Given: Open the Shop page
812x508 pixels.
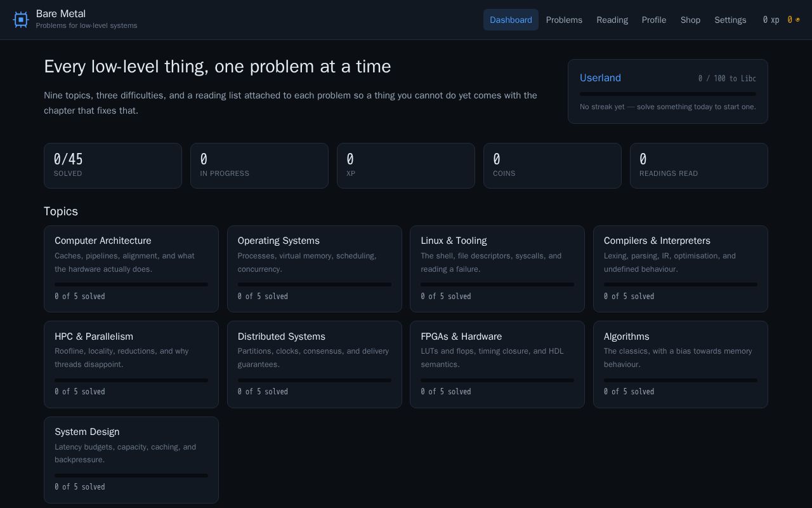Looking at the screenshot, I should [690, 20].
